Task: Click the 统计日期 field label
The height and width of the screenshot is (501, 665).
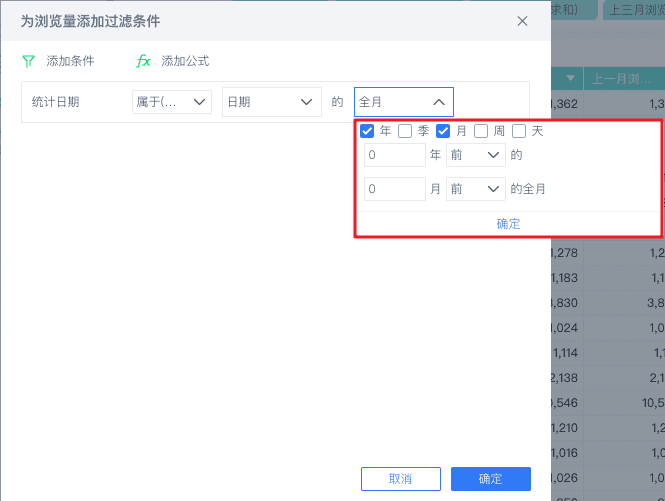Action: [x=56, y=102]
